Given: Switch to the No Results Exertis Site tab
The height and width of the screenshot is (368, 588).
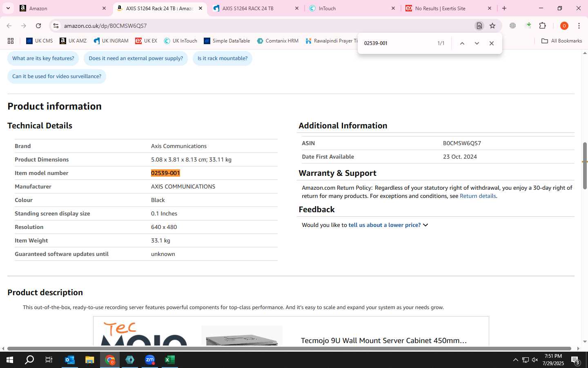Looking at the screenshot, I should pos(448,8).
